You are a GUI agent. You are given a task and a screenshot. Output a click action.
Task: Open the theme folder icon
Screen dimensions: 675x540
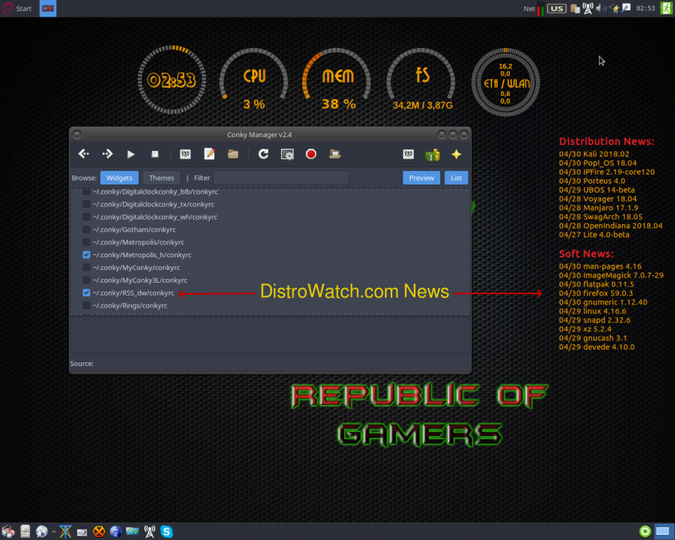(x=233, y=154)
